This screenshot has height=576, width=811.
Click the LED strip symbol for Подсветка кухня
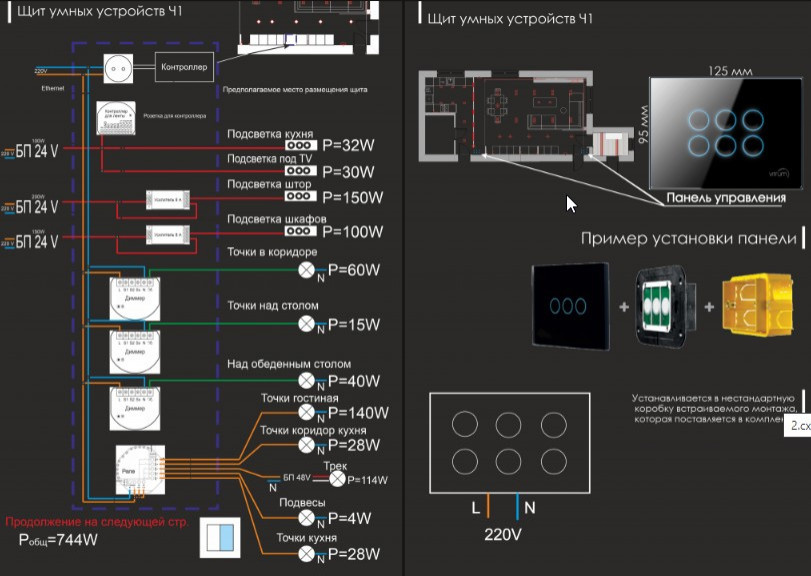click(301, 145)
